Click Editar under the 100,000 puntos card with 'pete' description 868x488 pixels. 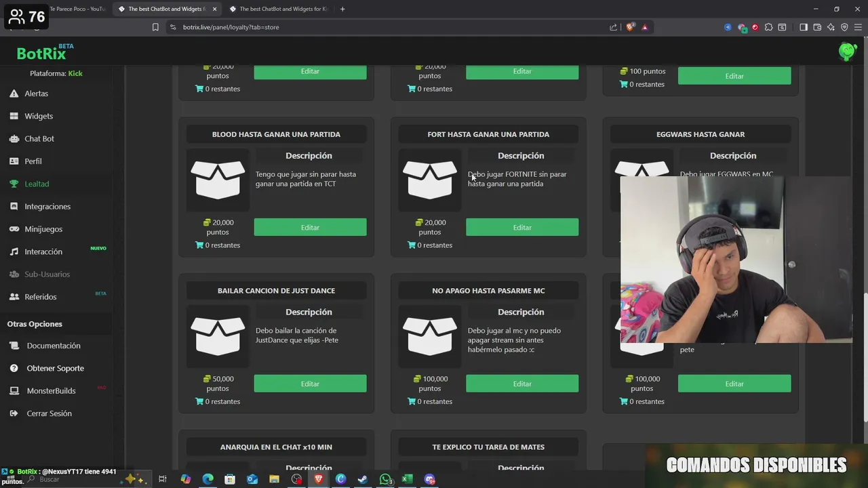734,384
